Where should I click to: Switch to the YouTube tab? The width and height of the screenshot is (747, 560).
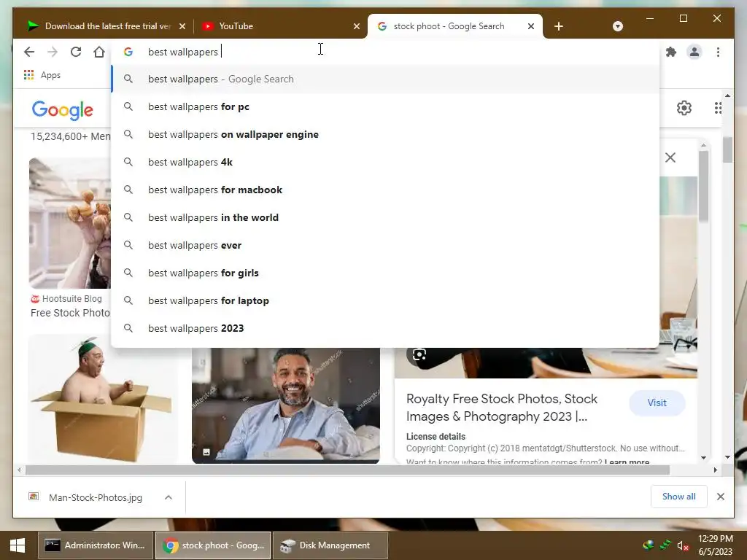pos(280,26)
